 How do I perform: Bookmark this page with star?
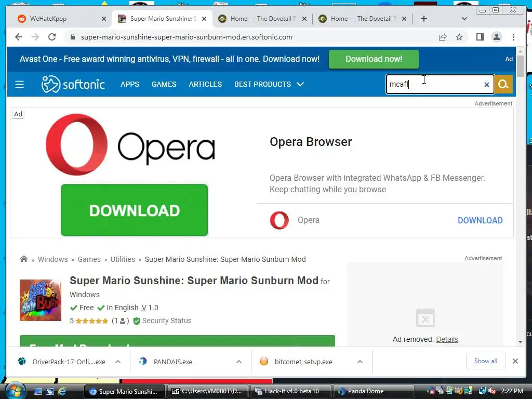point(459,37)
